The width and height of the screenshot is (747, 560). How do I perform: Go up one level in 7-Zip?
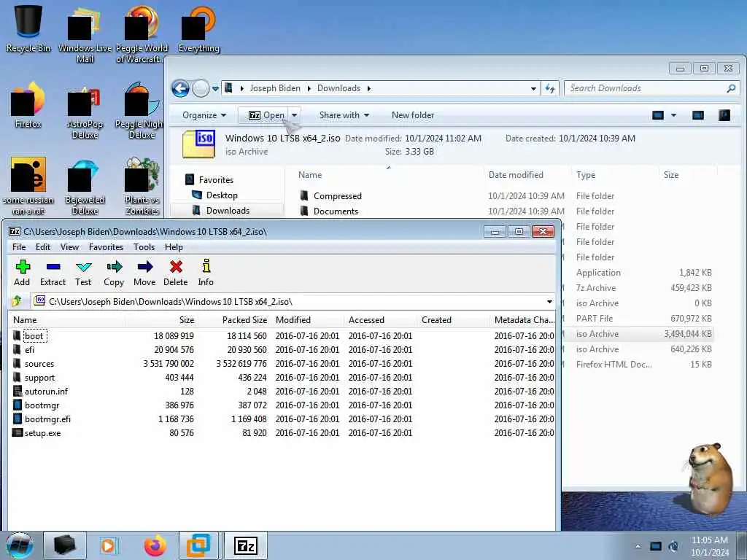coord(18,301)
